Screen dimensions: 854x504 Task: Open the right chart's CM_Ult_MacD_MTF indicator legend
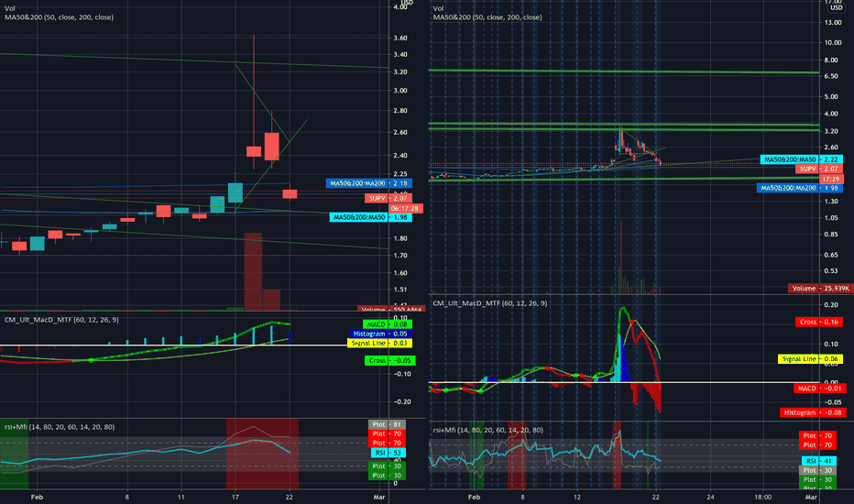click(489, 303)
